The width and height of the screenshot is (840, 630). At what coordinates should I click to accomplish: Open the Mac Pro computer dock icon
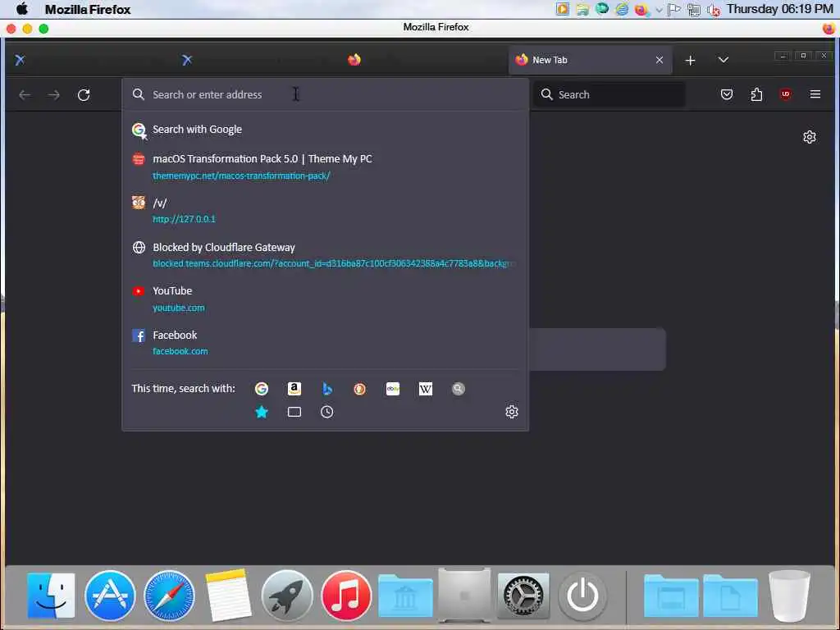[464, 596]
